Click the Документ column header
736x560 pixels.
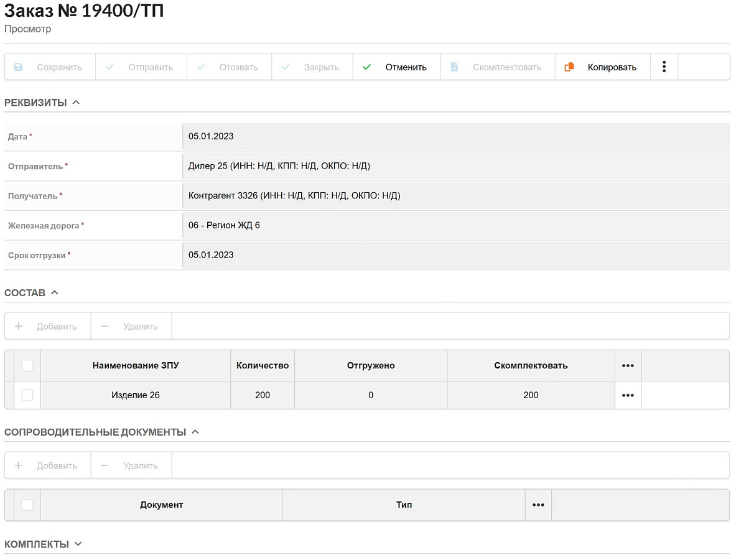click(162, 505)
